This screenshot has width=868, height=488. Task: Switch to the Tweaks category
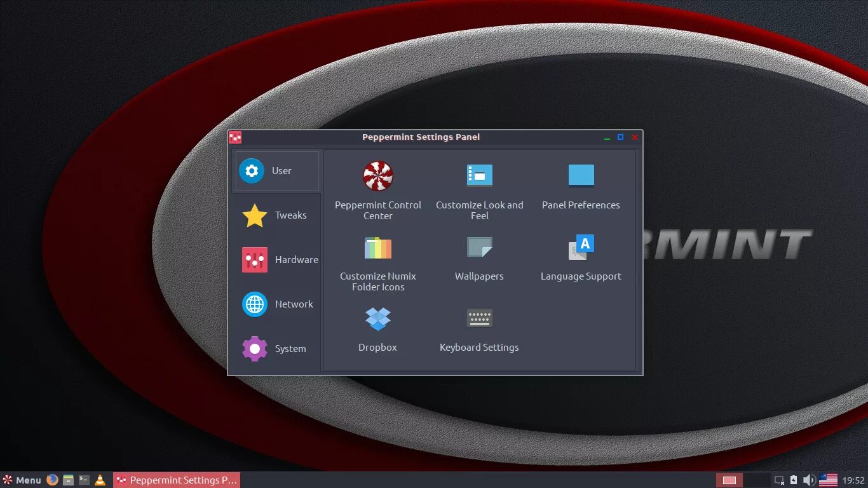pyautogui.click(x=276, y=215)
